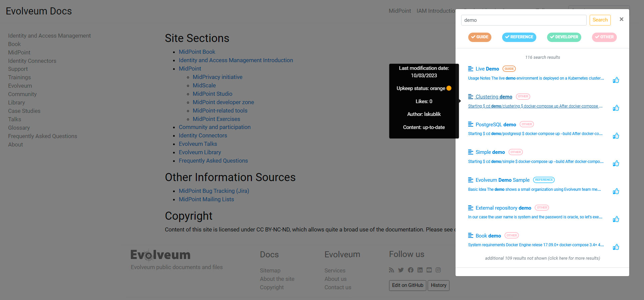Open MidPoint Studio link

coord(212,94)
